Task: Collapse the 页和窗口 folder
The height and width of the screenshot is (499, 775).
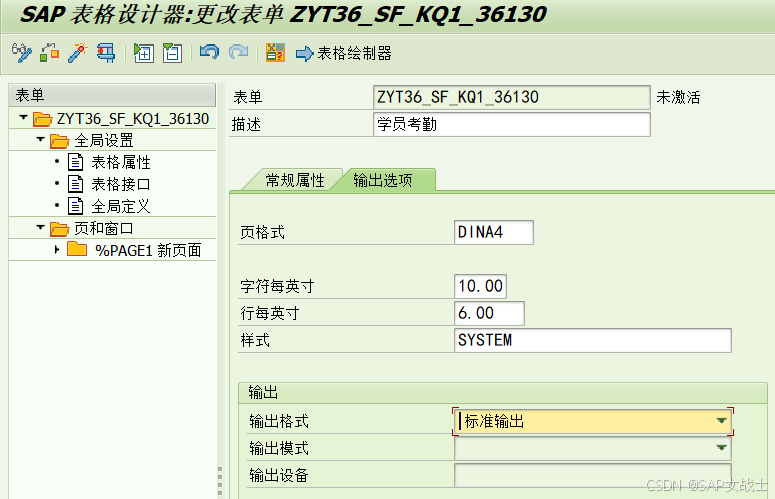Action: coord(41,228)
